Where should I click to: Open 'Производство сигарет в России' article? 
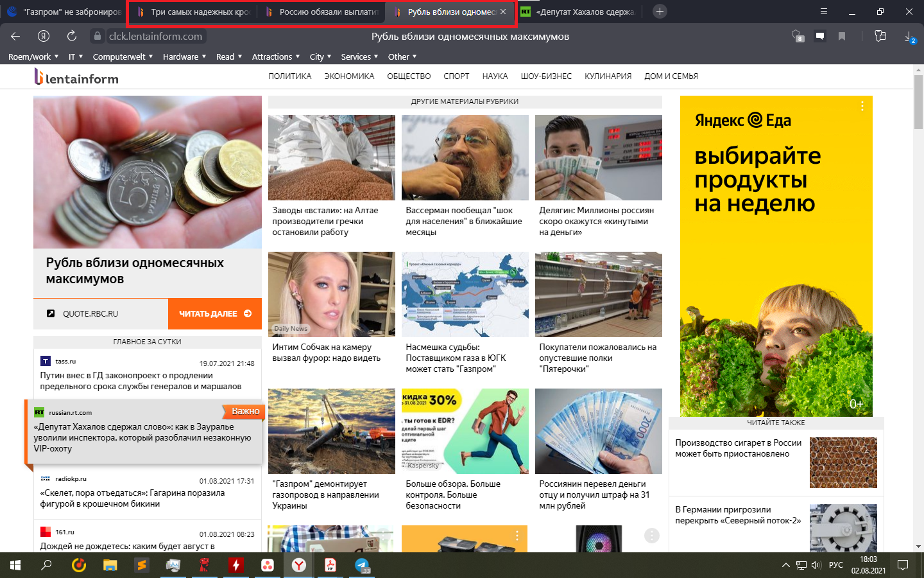(x=739, y=448)
